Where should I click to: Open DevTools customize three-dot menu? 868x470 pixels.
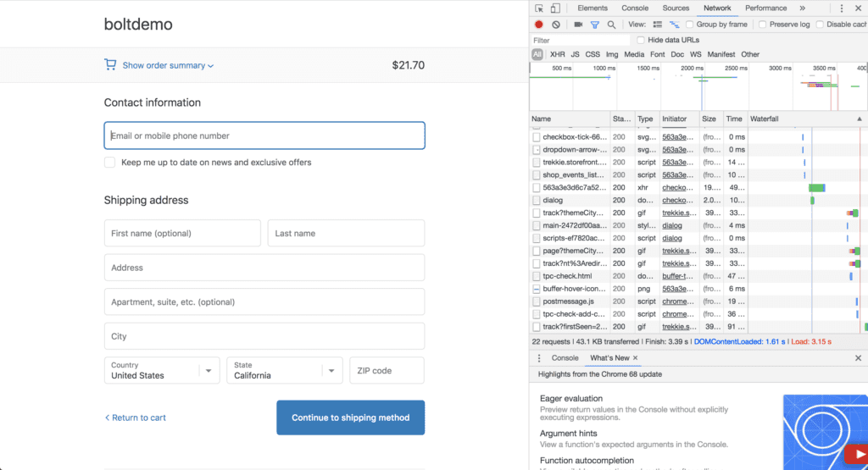(x=842, y=8)
